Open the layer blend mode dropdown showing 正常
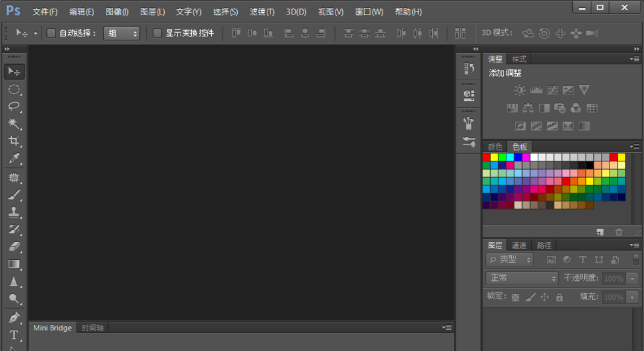This screenshot has height=351, width=644. [521, 279]
